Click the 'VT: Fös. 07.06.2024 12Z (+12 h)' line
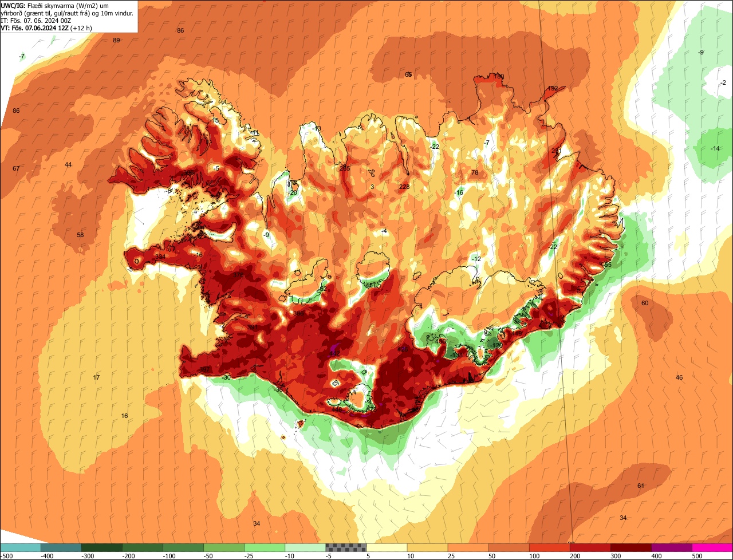The image size is (733, 560). pos(46,27)
